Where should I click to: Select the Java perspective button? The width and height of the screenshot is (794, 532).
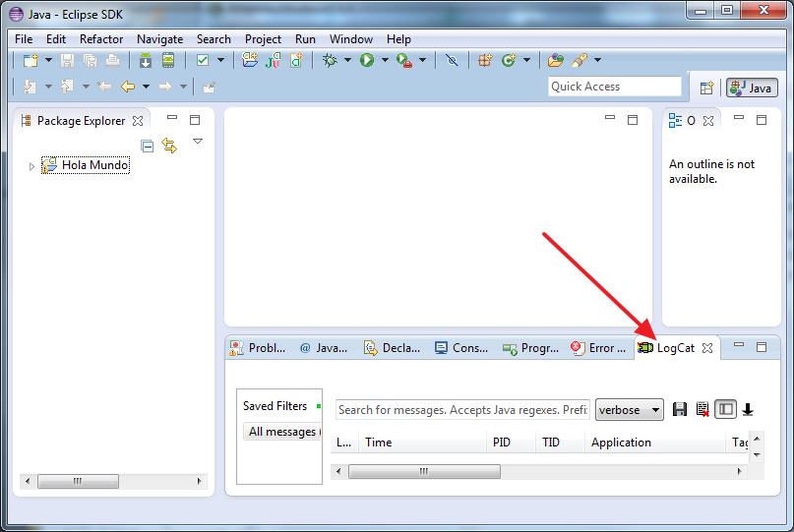(752, 88)
